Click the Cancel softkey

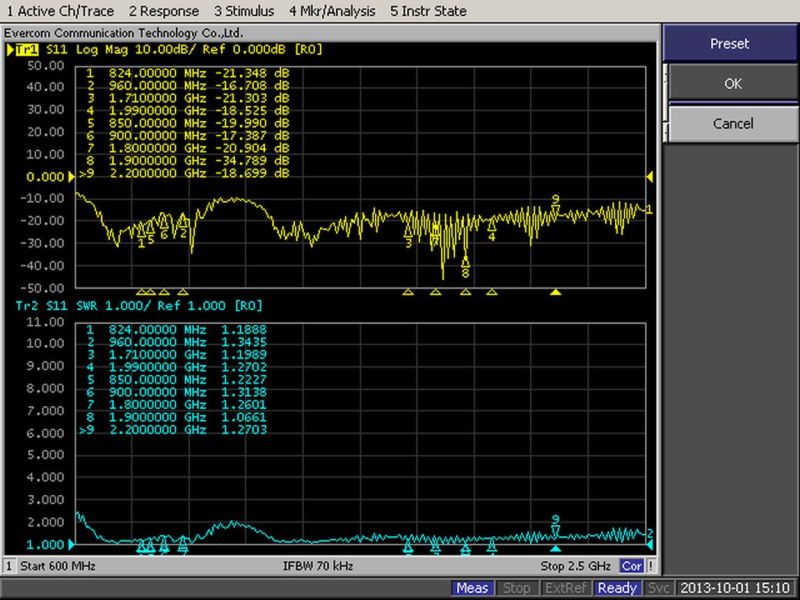[x=733, y=123]
